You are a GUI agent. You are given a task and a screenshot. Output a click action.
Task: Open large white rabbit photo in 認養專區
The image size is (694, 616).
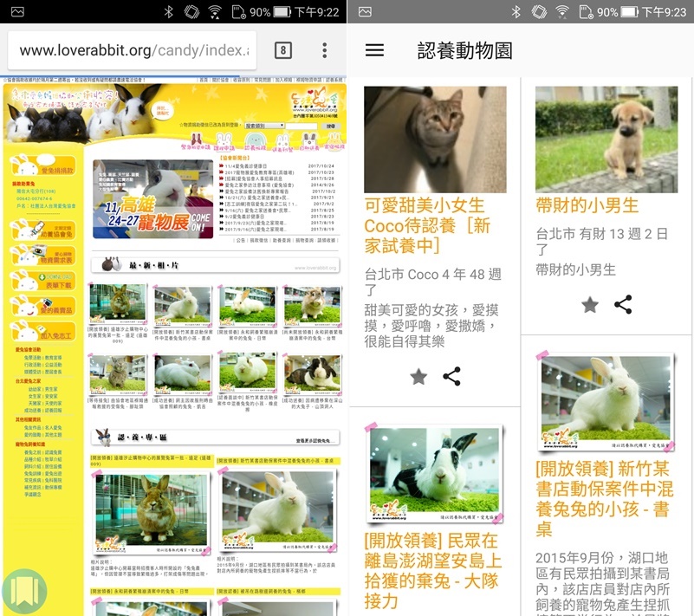point(278,510)
